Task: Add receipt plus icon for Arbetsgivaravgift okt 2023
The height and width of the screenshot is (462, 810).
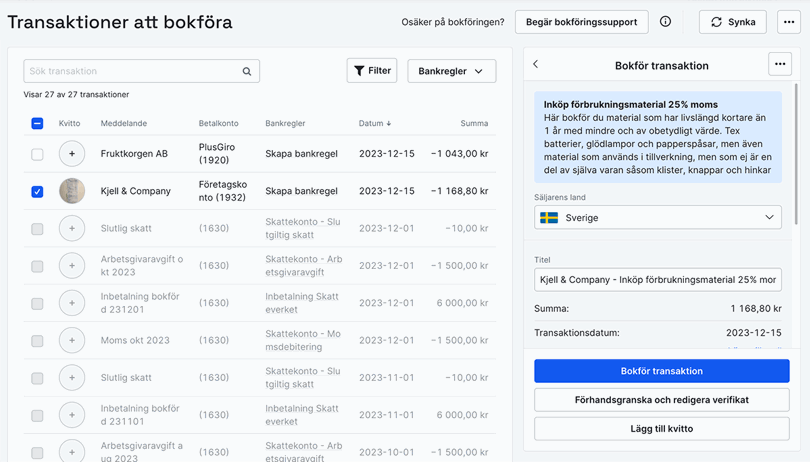Action: click(72, 266)
